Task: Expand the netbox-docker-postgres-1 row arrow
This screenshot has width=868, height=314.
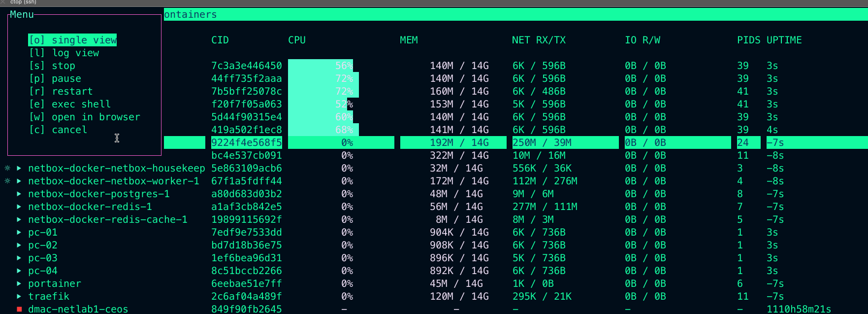Action: click(x=19, y=194)
